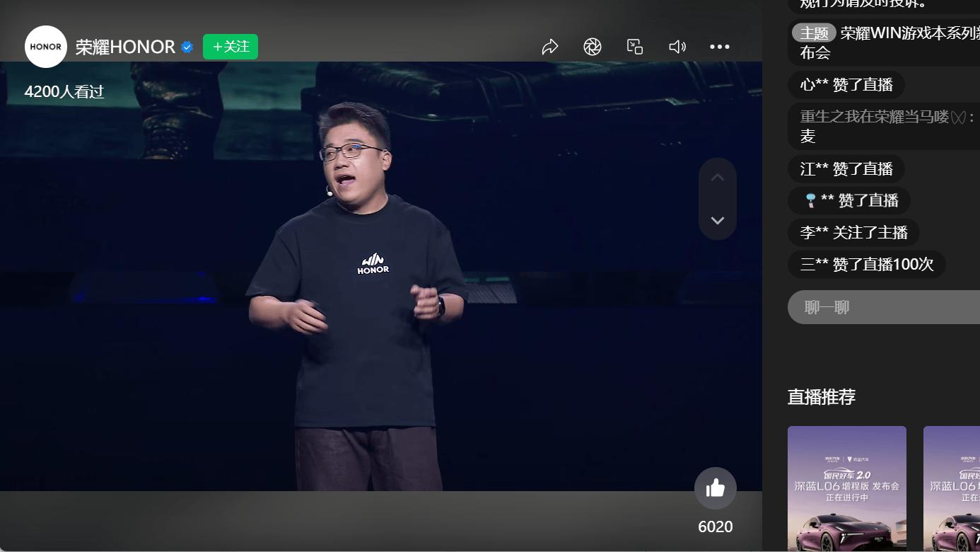Viewport: 980px width, 552px height.
Task: Open the overlapping-windows icon beside the speaker
Action: (x=635, y=47)
